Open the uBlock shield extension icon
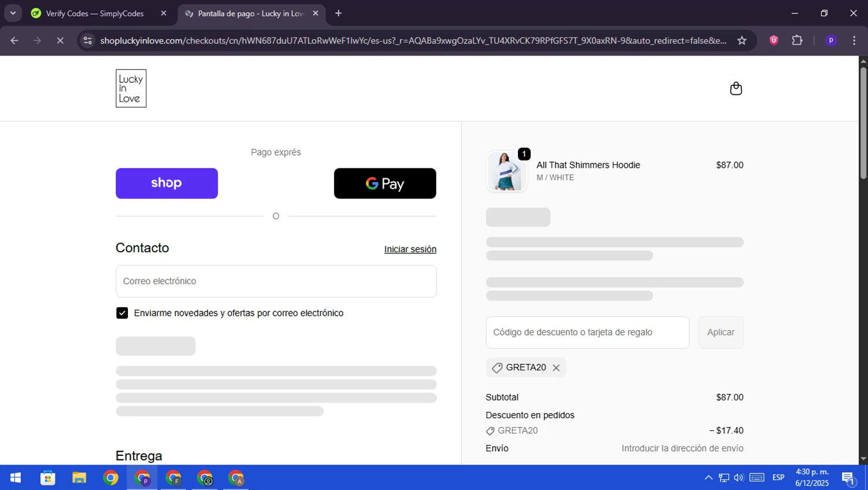 pyautogui.click(x=774, y=40)
